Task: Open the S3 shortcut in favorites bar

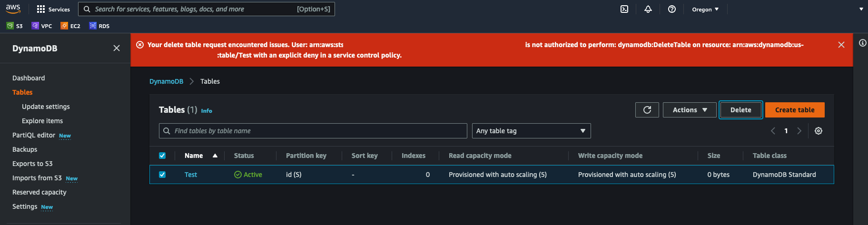Action: point(15,26)
